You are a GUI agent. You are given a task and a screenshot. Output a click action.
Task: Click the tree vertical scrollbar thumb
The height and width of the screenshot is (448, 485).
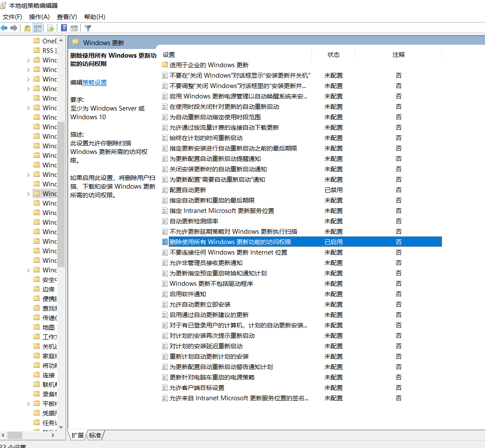pos(61,194)
